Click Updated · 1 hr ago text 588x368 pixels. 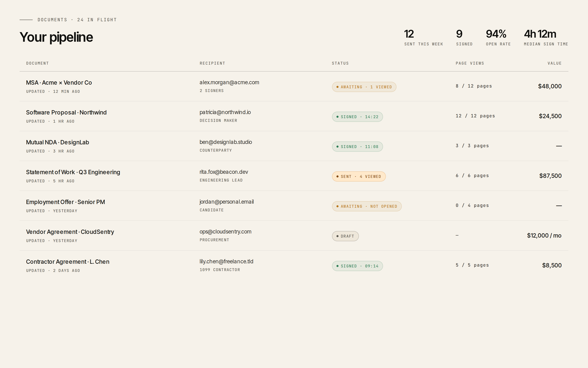click(50, 121)
